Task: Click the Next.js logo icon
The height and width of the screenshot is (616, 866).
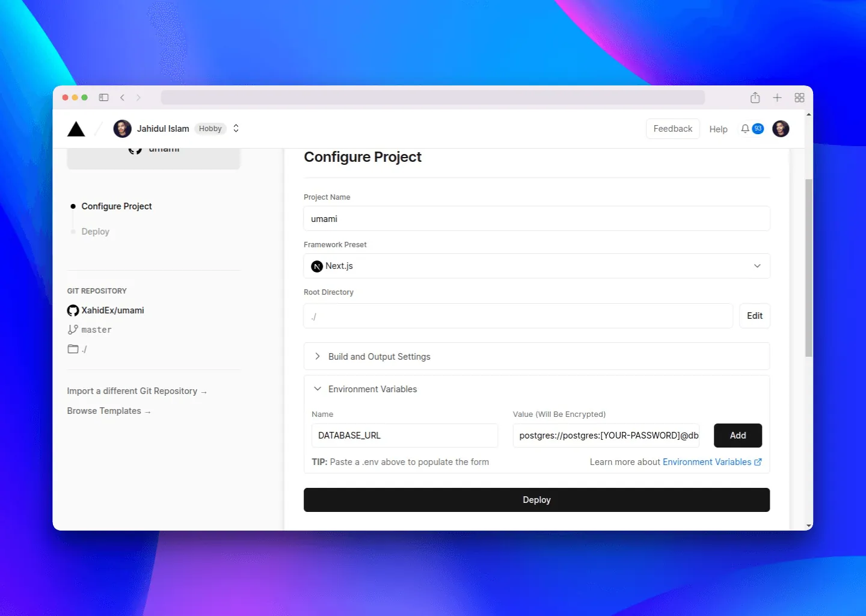Action: pos(317,266)
